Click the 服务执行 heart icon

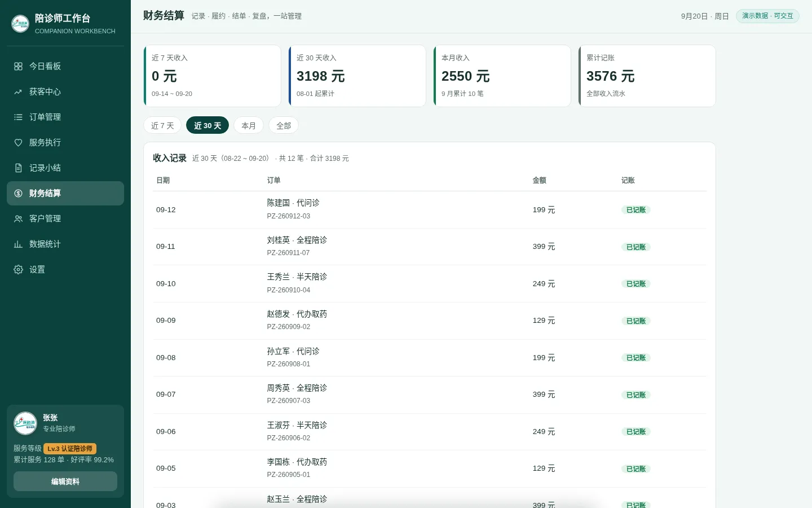pyautogui.click(x=18, y=143)
